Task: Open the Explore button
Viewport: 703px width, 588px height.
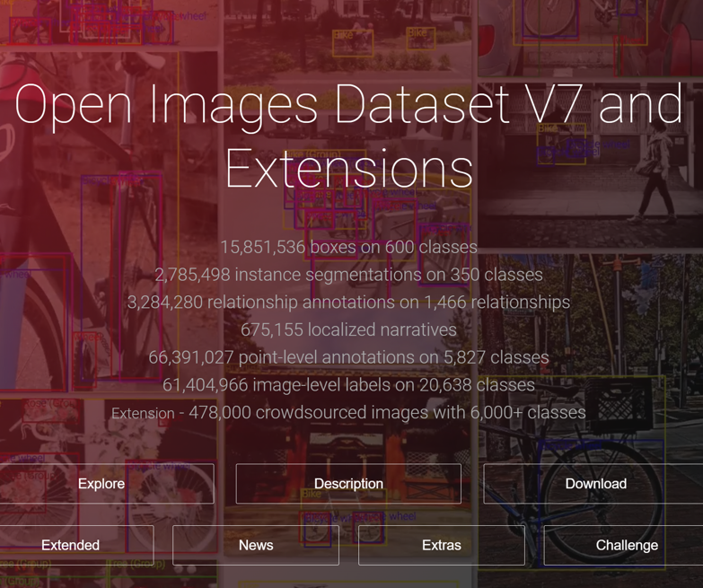Action: (x=101, y=484)
